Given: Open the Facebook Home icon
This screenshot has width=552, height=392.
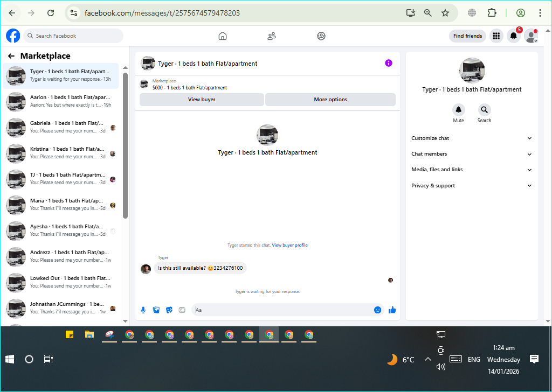Looking at the screenshot, I should point(223,36).
